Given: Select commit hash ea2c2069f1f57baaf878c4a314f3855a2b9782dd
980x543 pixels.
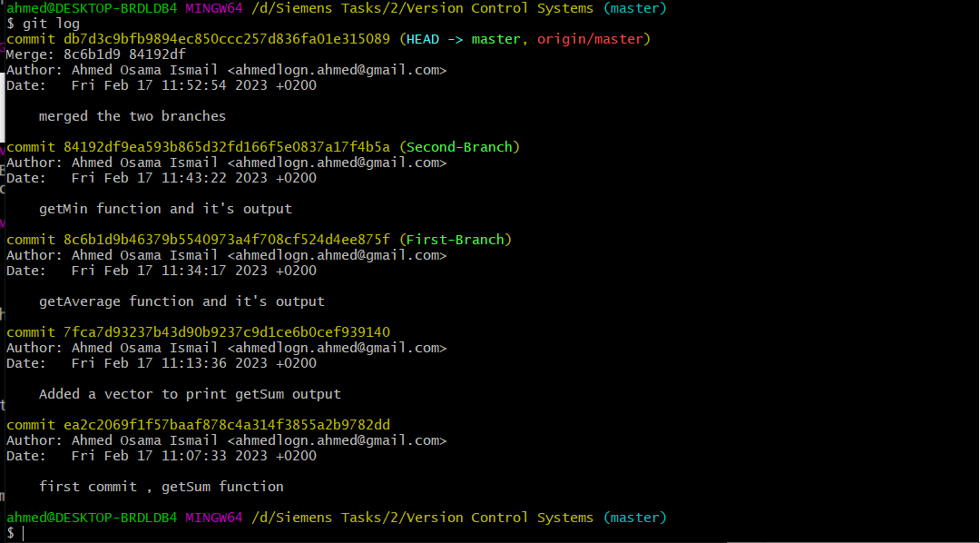Looking at the screenshot, I should 227,425.
